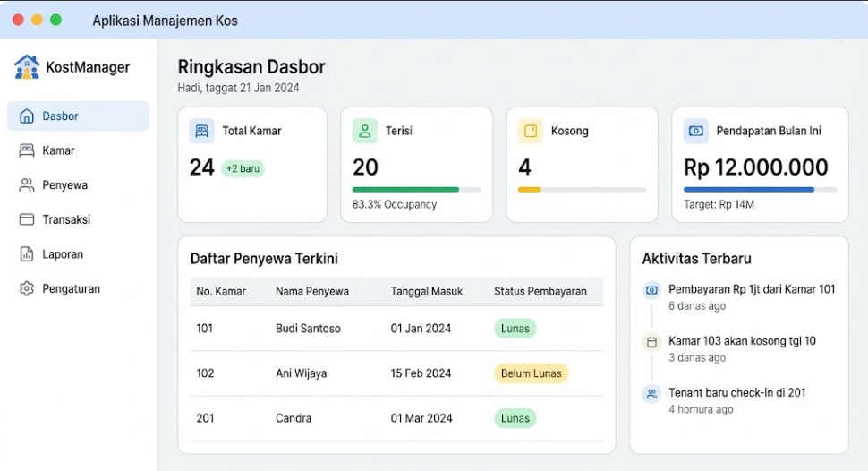
Task: Click the calendar icon beside Kamar 103 activity
Action: point(652,342)
